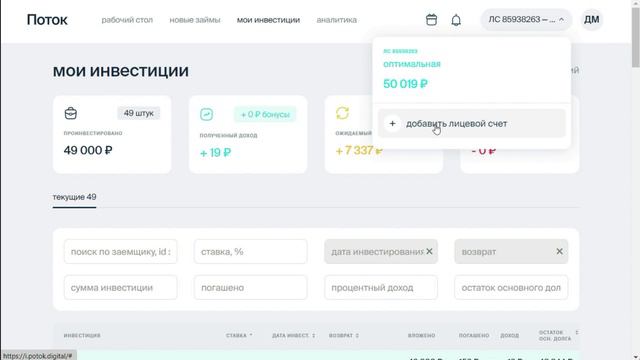Collapse the ЛС 85938263 account dropdown

[526, 20]
